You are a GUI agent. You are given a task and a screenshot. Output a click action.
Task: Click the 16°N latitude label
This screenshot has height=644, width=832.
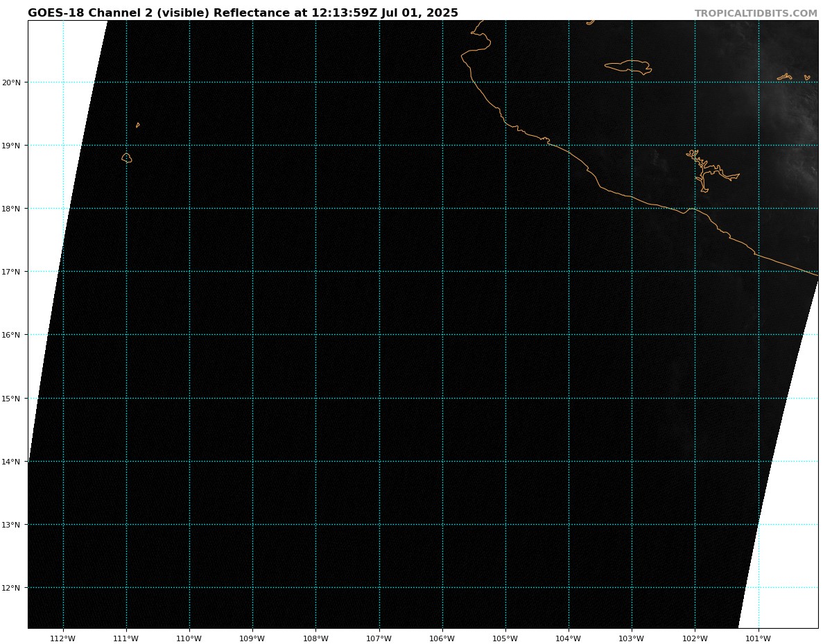tap(11, 335)
